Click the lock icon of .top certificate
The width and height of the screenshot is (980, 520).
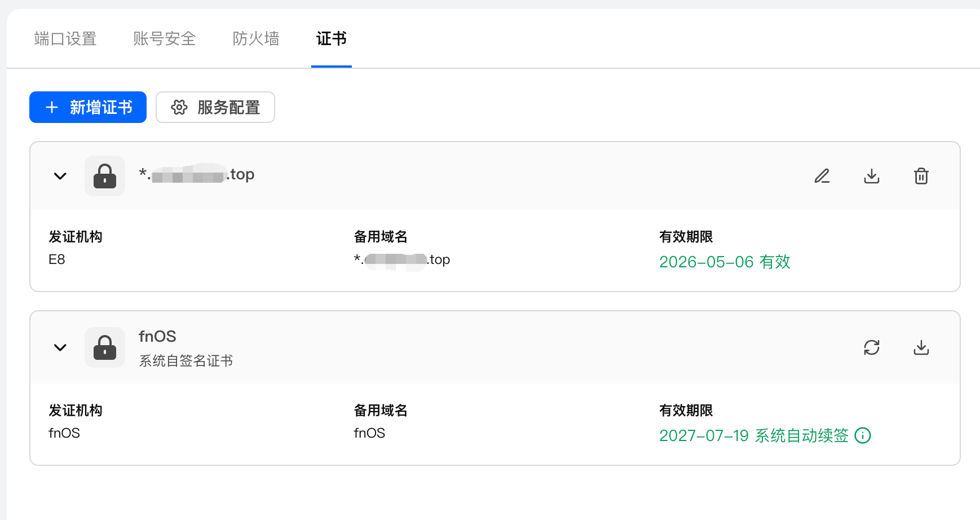click(x=105, y=176)
